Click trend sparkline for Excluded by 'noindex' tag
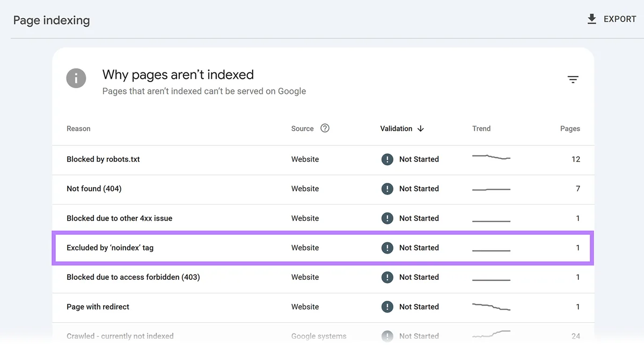 click(491, 250)
